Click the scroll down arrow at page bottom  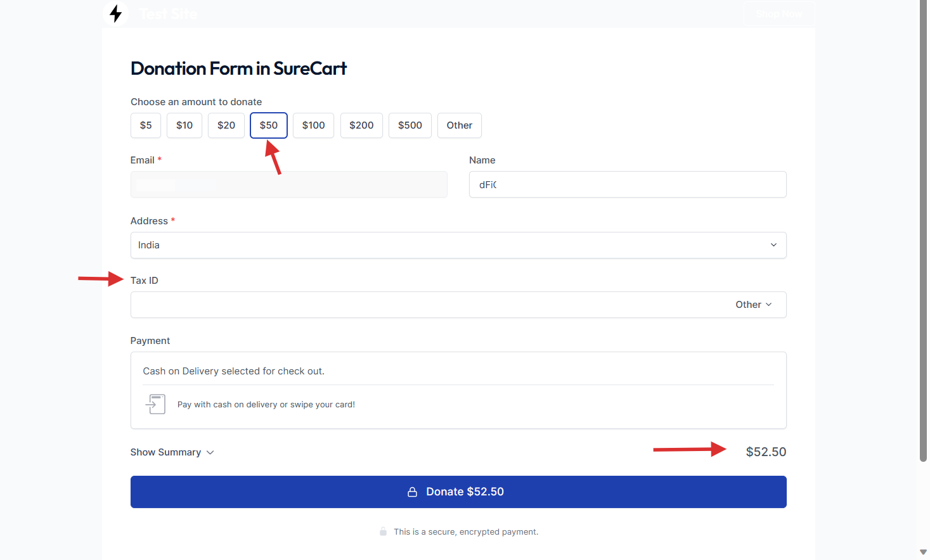tap(923, 552)
